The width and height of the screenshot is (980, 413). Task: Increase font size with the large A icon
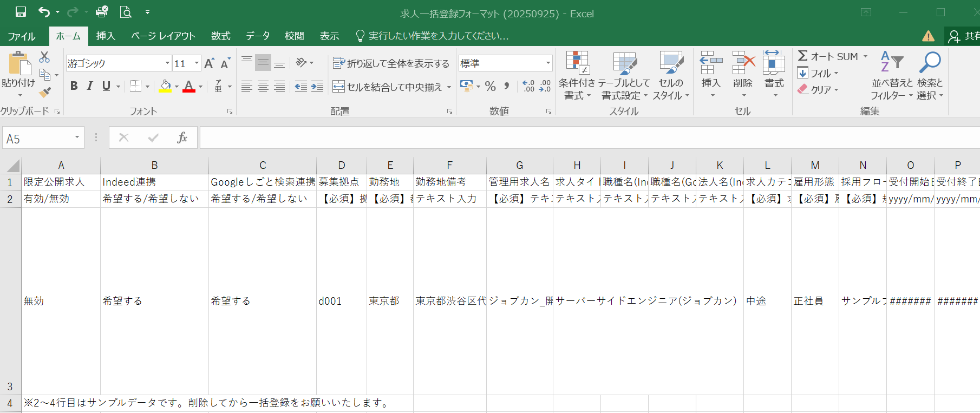pos(209,63)
